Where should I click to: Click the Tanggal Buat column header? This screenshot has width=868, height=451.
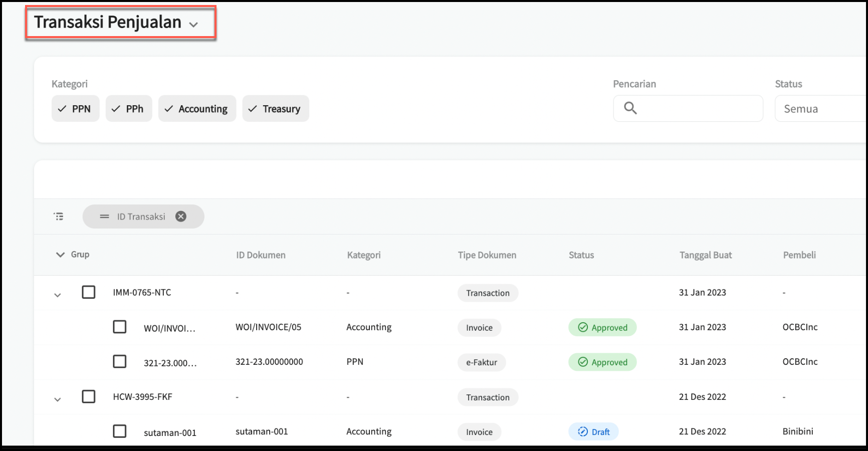coord(705,255)
